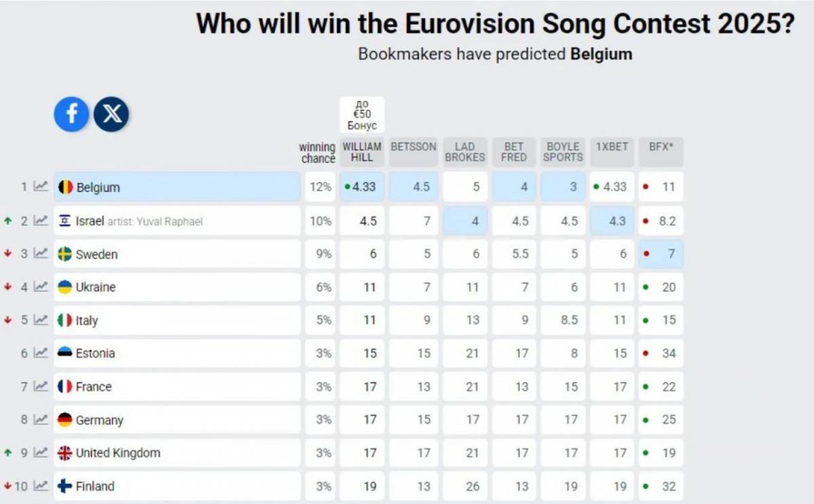Image resolution: width=814 pixels, height=504 pixels.
Task: Open the Belgium country row link
Action: coord(177,187)
